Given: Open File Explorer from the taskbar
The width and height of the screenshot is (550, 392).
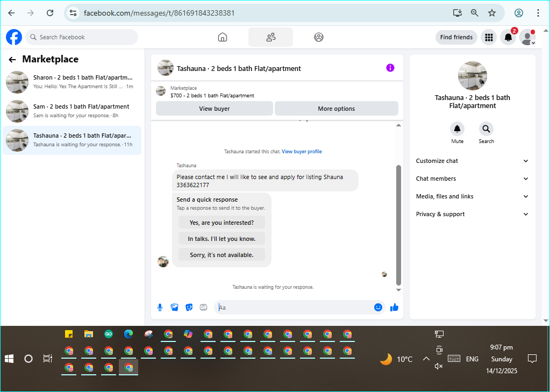Looking at the screenshot, I should pos(88,334).
